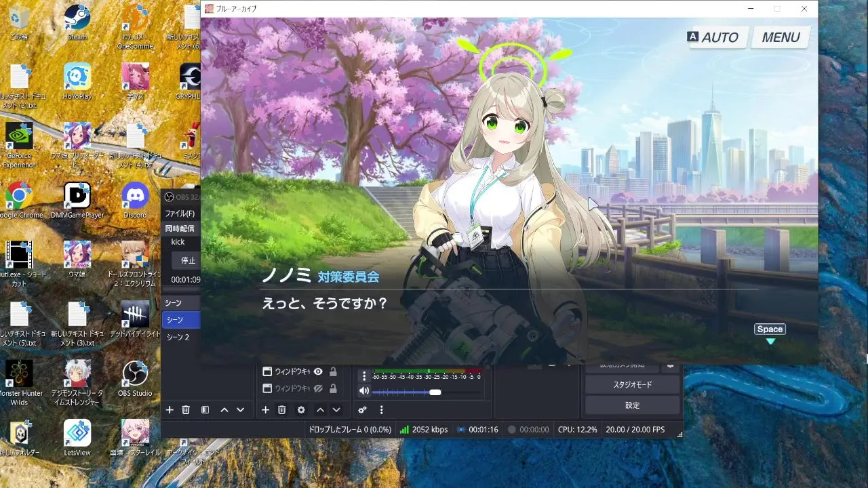Move selected source down

pyautogui.click(x=336, y=410)
